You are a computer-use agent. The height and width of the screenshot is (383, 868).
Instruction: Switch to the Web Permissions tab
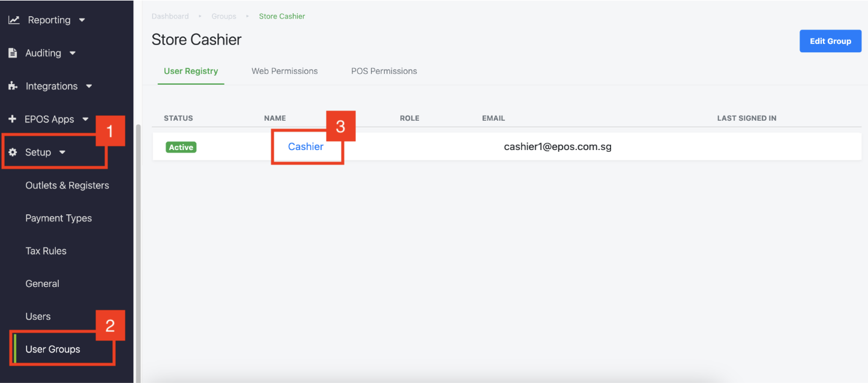click(285, 71)
